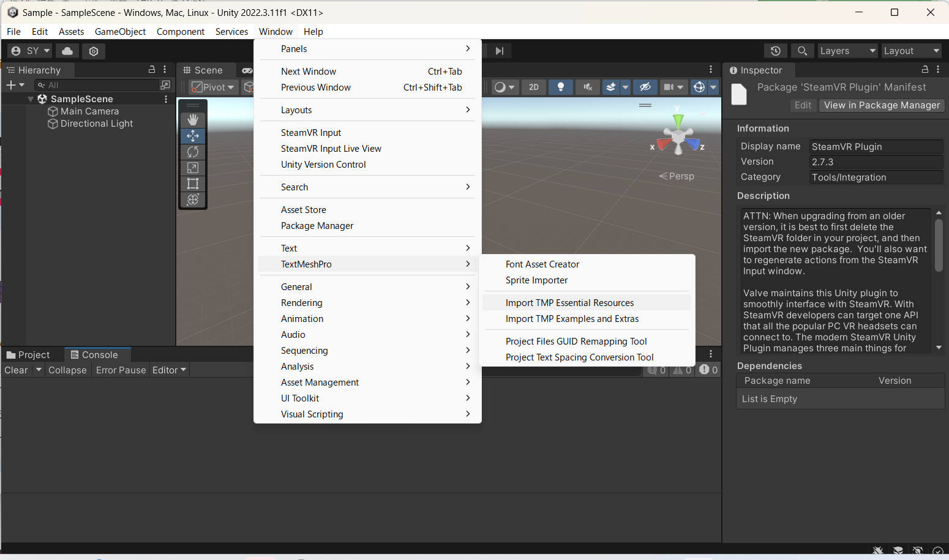This screenshot has height=560, width=949.
Task: Toggle scene lighting with the bulb icon
Action: [x=560, y=87]
